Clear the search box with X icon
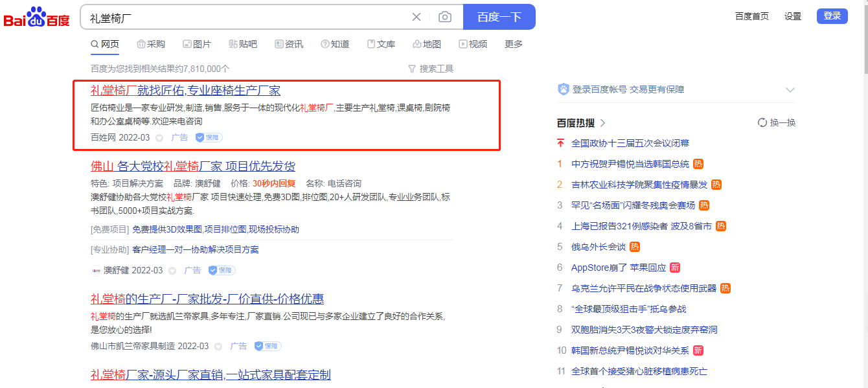Viewport: 868px width, 388px height. [417, 17]
